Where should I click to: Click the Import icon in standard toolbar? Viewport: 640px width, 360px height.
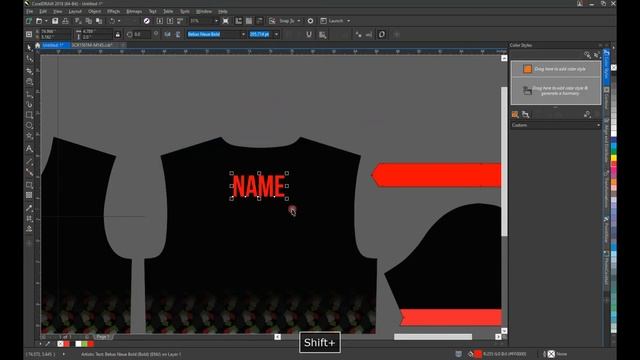160,21
